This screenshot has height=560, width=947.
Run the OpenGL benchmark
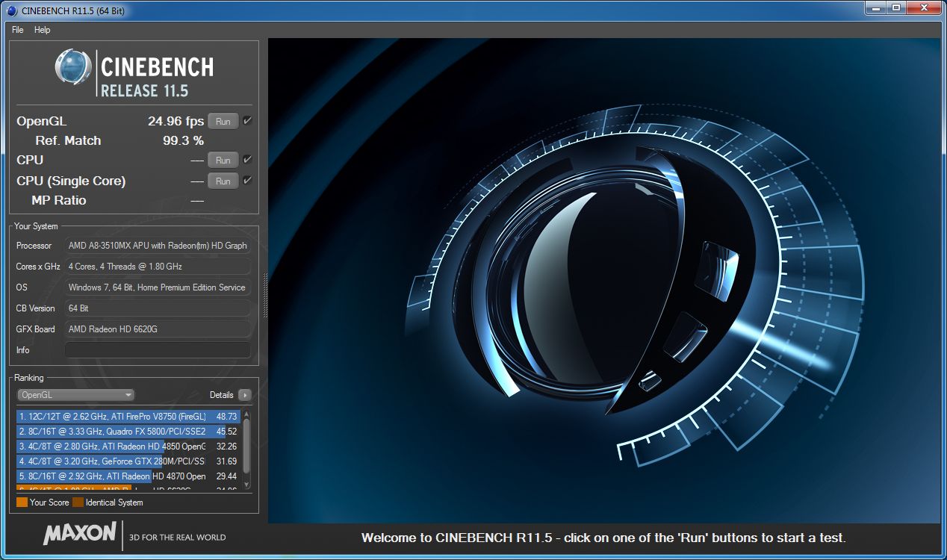pyautogui.click(x=223, y=121)
